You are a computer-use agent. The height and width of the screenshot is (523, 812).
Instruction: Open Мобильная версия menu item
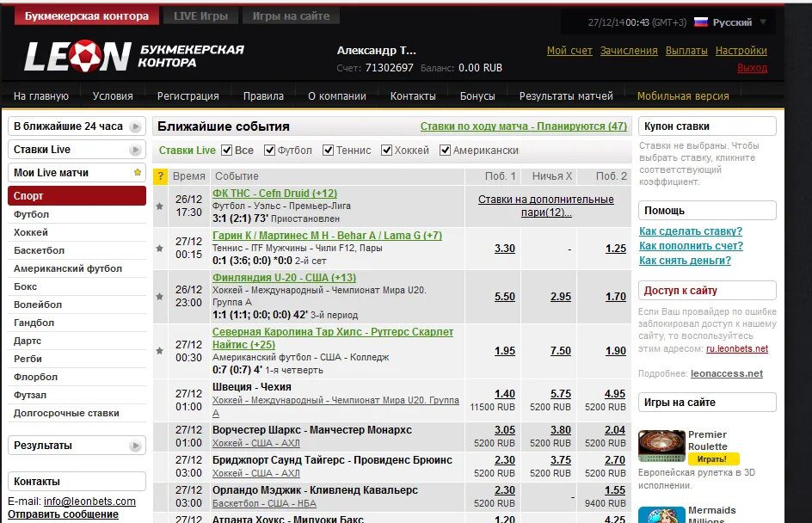(x=683, y=95)
